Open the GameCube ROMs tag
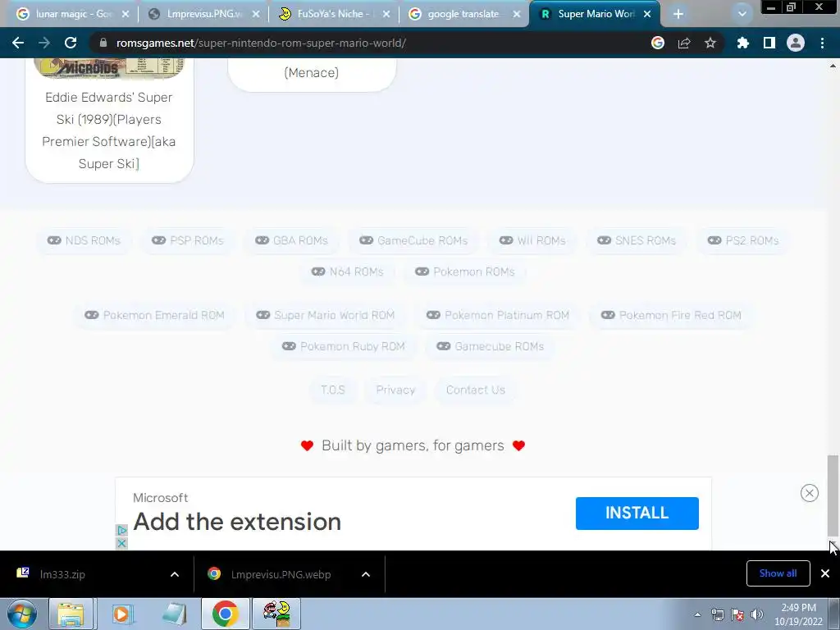The height and width of the screenshot is (630, 840). click(413, 240)
